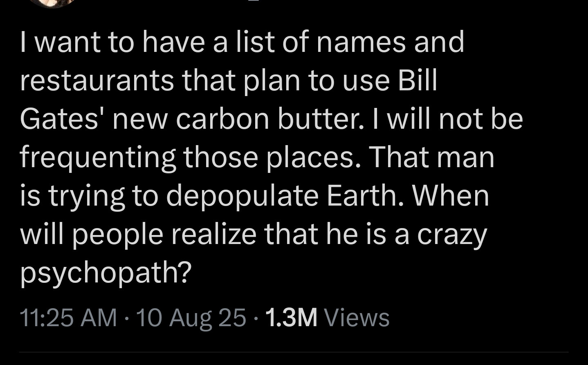Image resolution: width=588 pixels, height=365 pixels.
Task: Click the word "names" in the first line
Action: click(361, 42)
